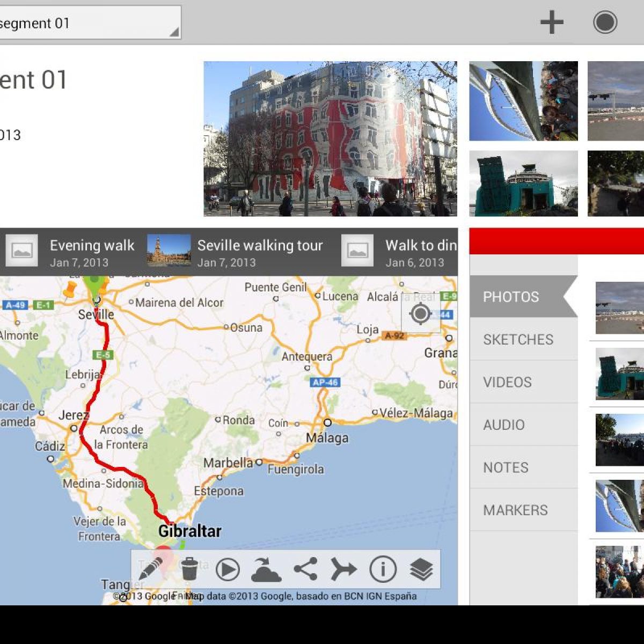
Task: Upload track using the cloud icon
Action: 266,569
